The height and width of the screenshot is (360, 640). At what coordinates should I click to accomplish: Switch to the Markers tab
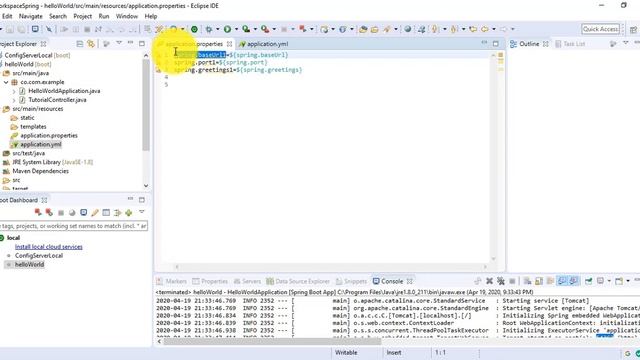coord(171,281)
